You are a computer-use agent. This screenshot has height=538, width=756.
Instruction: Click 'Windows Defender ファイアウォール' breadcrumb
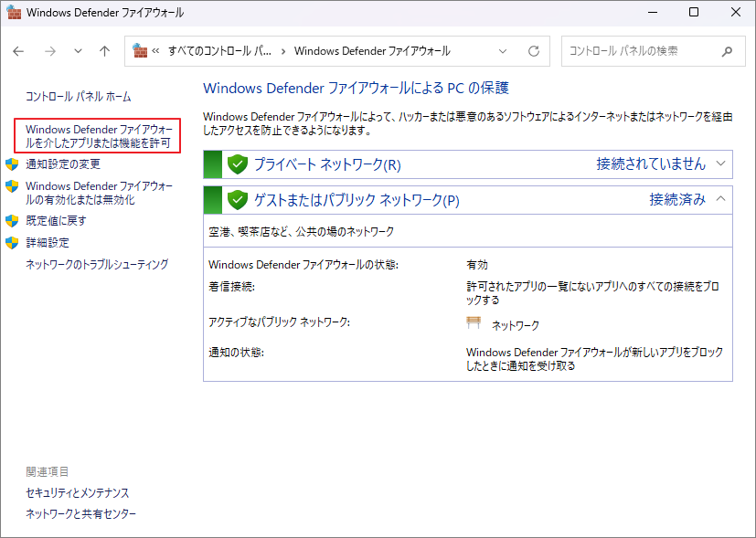coord(372,51)
